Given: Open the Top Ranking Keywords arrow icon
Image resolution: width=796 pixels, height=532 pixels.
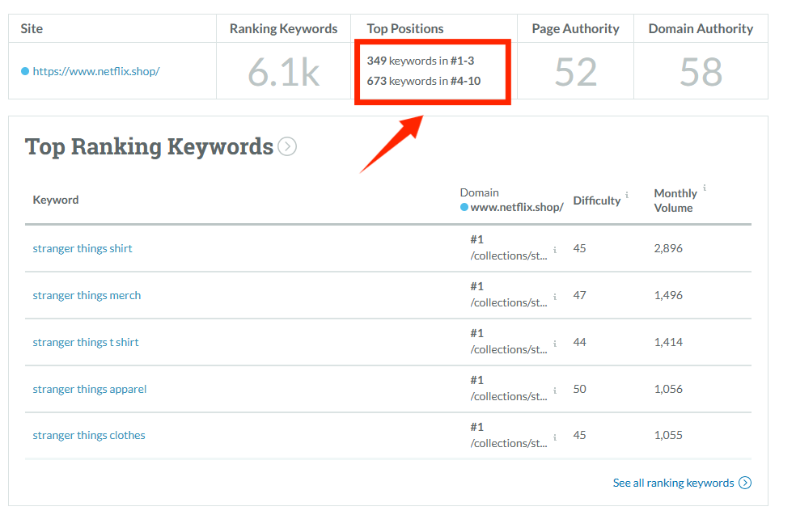Looking at the screenshot, I should 287,146.
